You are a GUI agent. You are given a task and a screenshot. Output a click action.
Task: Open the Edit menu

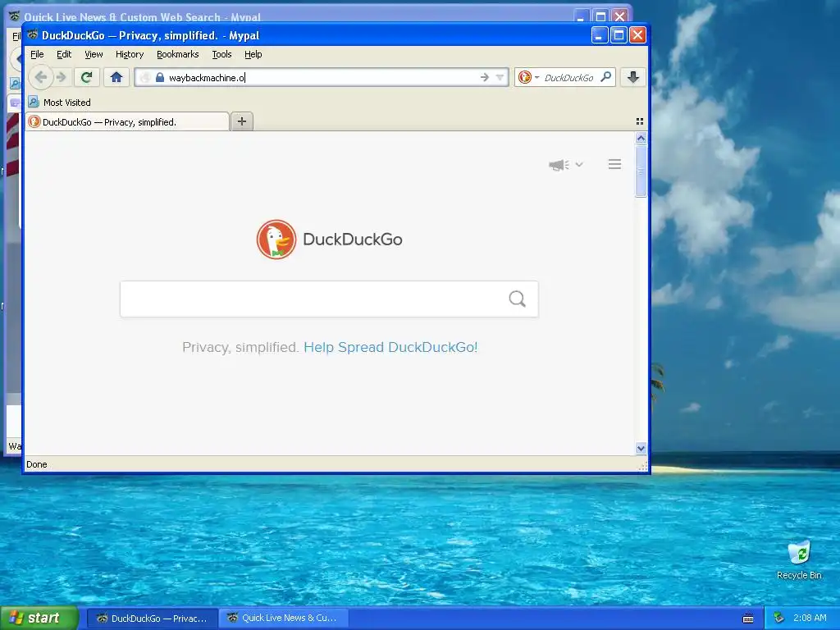[x=64, y=54]
